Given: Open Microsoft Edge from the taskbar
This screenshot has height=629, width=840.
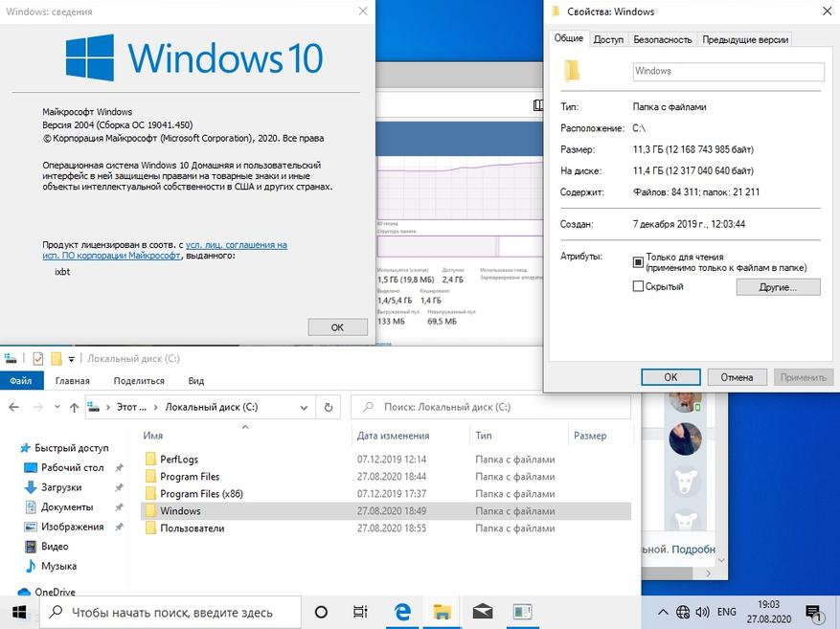Looking at the screenshot, I should tap(401, 612).
